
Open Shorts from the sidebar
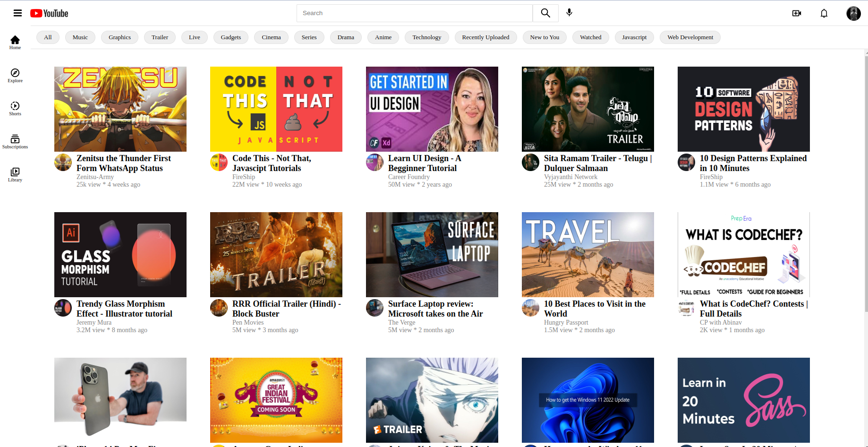point(15,108)
